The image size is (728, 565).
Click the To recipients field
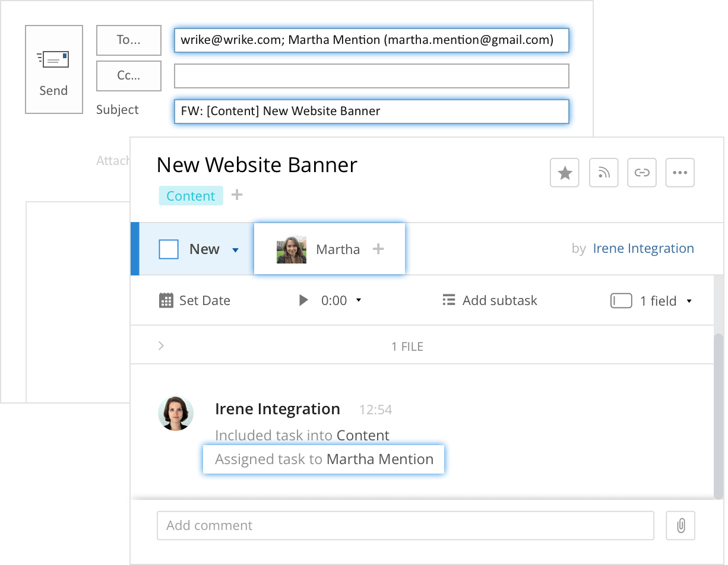pyautogui.click(x=372, y=40)
